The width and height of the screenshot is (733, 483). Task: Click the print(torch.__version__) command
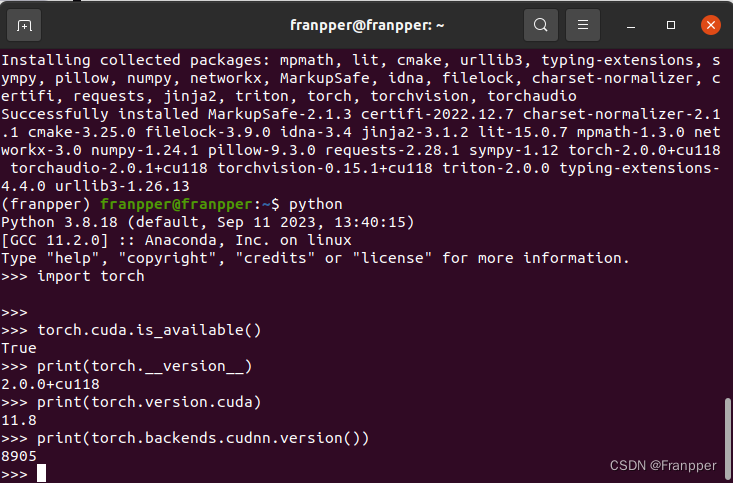click(x=144, y=366)
